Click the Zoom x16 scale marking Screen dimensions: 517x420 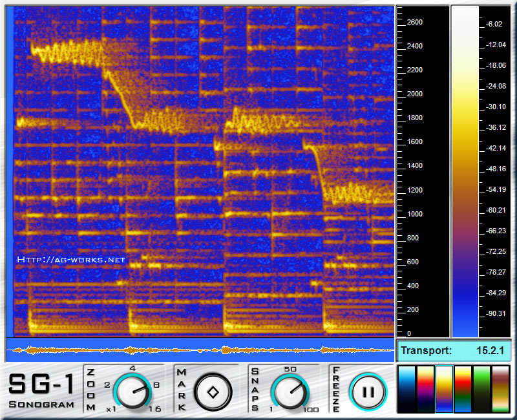154,409
